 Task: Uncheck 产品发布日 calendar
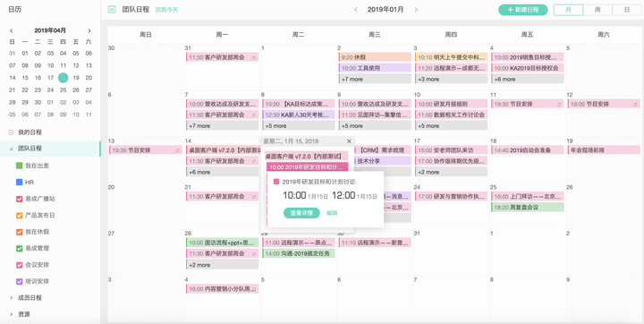pos(19,216)
